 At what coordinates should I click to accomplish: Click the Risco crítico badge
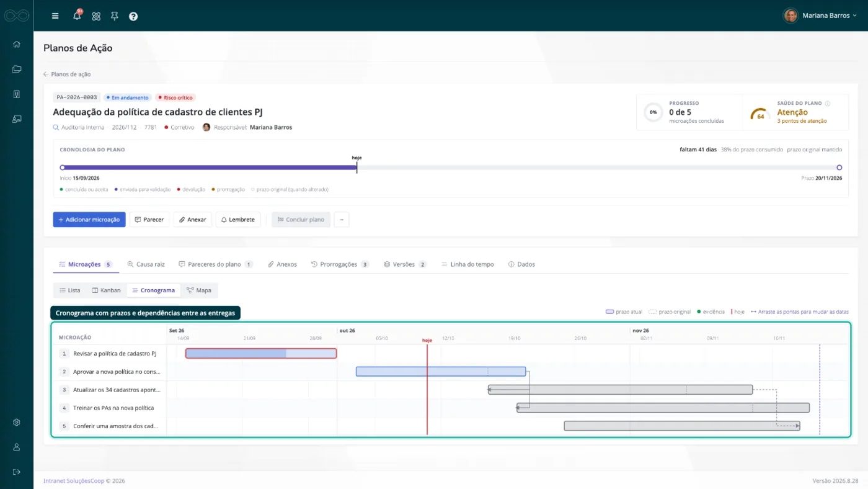pyautogui.click(x=175, y=98)
